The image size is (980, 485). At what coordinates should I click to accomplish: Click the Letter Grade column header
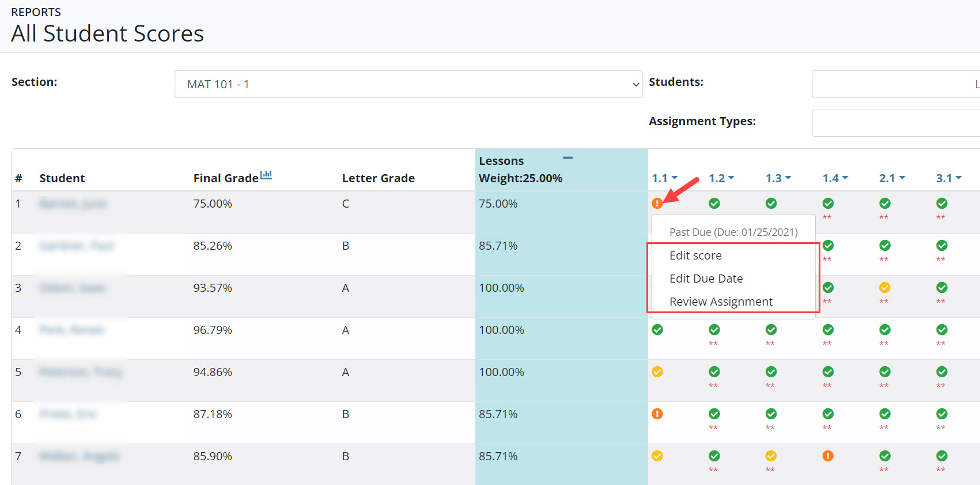(x=379, y=178)
